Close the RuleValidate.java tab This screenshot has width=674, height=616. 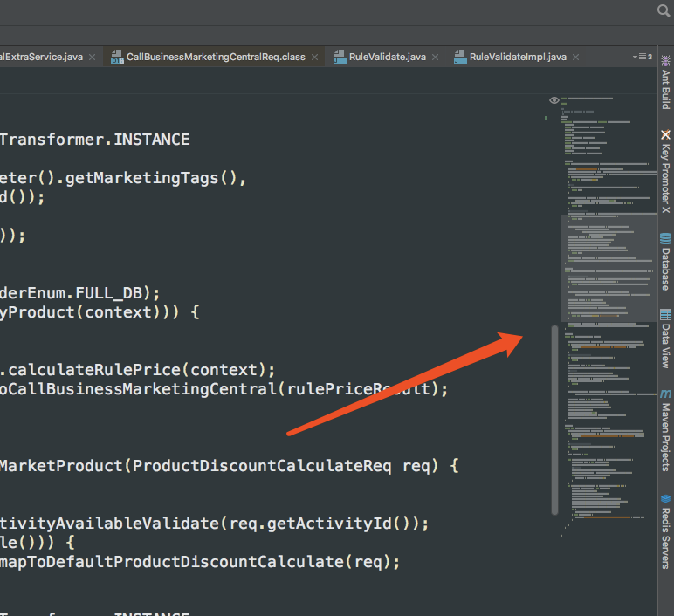pos(435,57)
